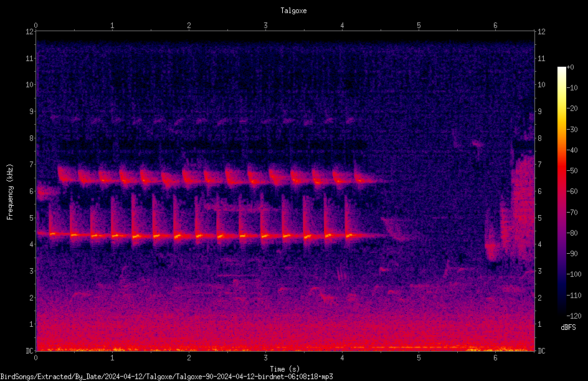This screenshot has height=381, width=588.
Task: Click the +0 value on color scale
Action: [x=571, y=67]
